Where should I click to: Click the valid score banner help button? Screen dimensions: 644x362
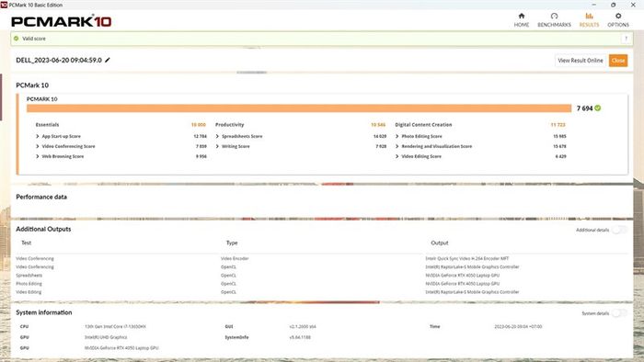pos(627,39)
